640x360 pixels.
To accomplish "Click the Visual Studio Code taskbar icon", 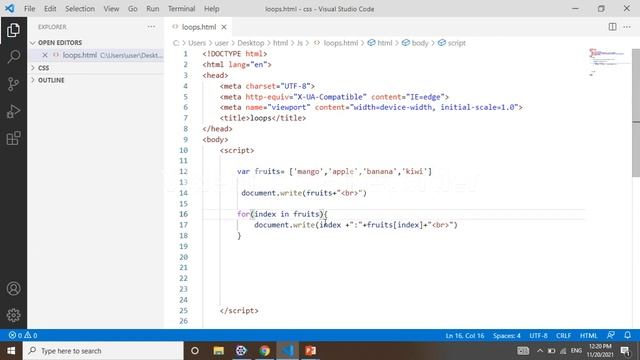I will point(288,351).
